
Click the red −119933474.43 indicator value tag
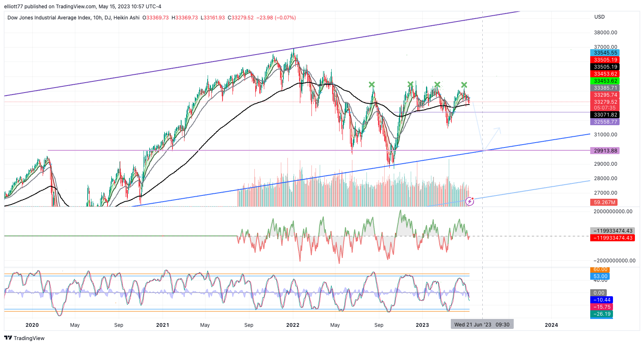point(613,238)
